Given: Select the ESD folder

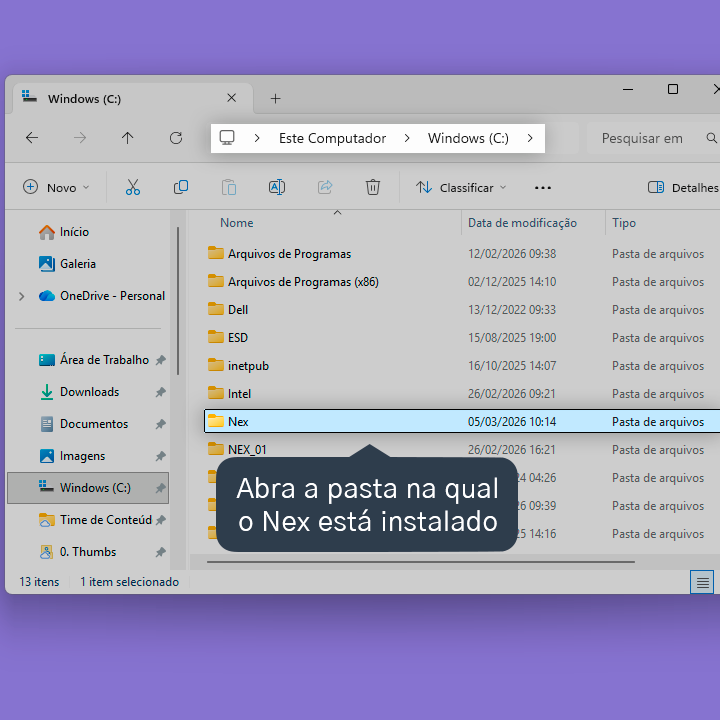Looking at the screenshot, I should 228,338.
